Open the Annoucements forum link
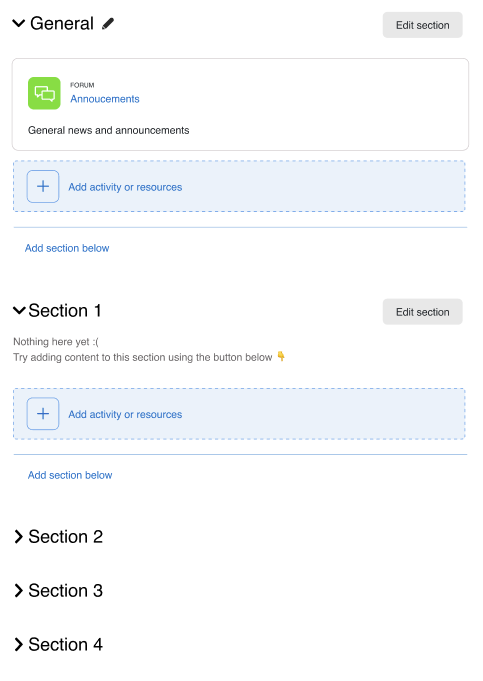Image resolution: width=483 pixels, height=681 pixels. click(105, 99)
